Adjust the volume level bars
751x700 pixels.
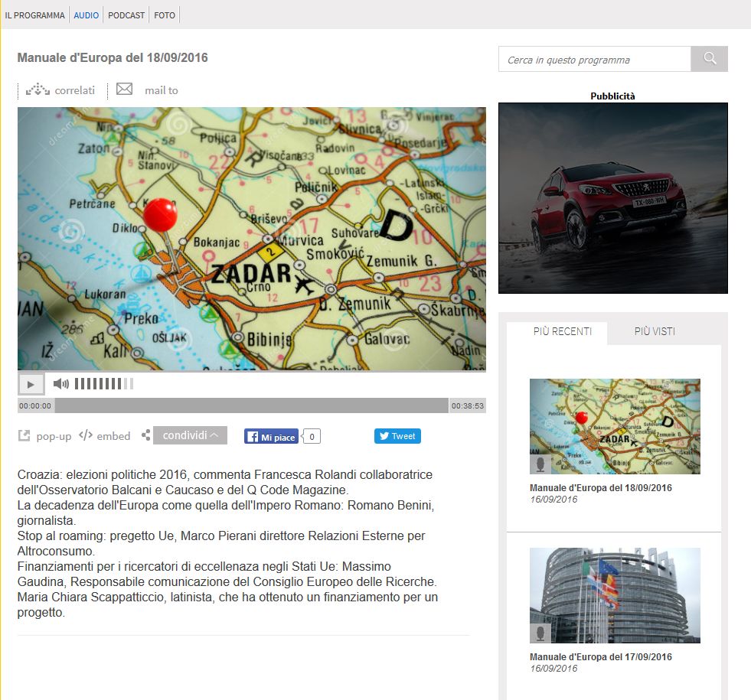[x=103, y=383]
